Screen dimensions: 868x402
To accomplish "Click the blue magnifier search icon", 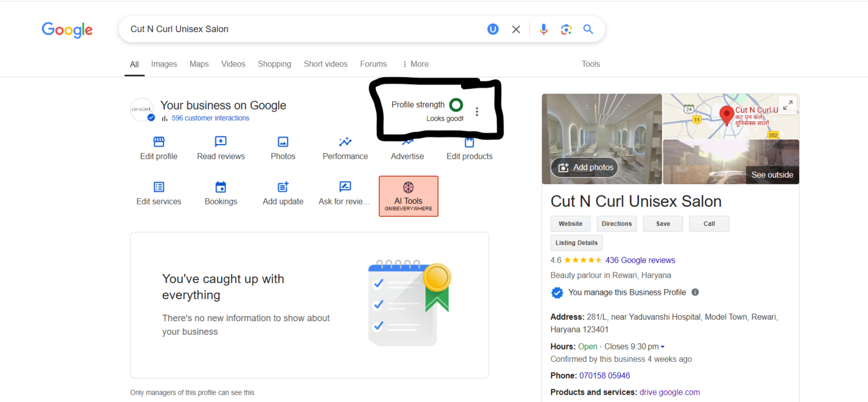I will click(588, 29).
